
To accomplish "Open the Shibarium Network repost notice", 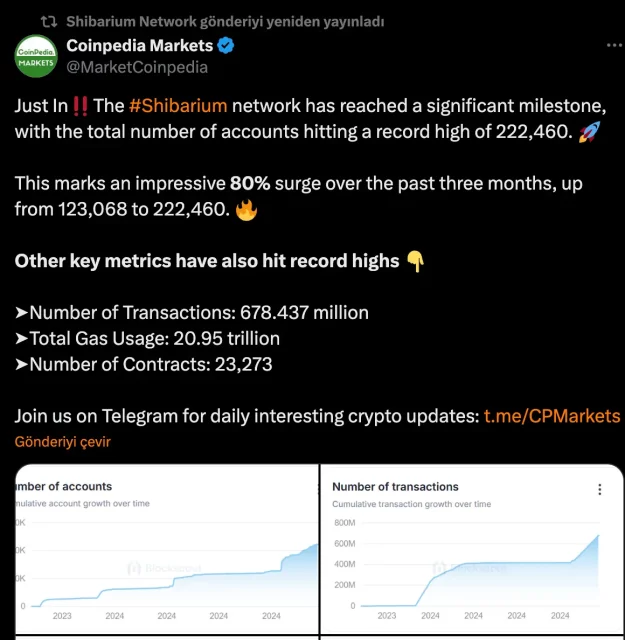I will (225, 21).
